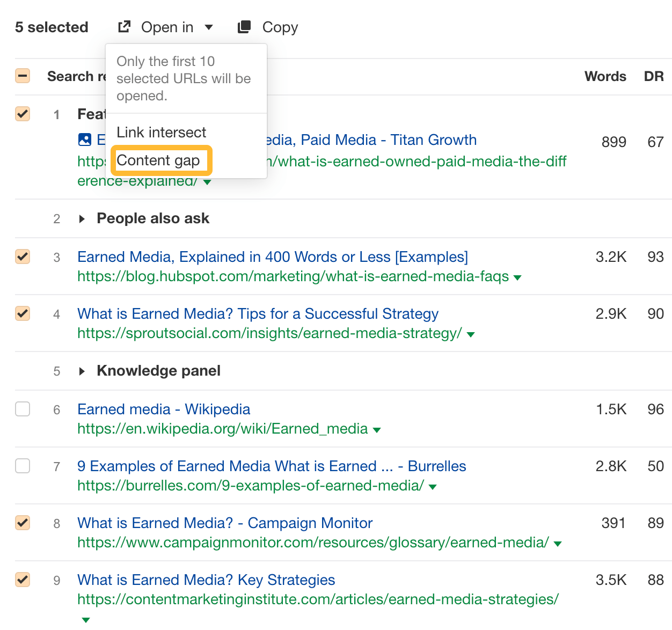Expand the Knowledge panel section
The image size is (672, 630).
(x=82, y=370)
